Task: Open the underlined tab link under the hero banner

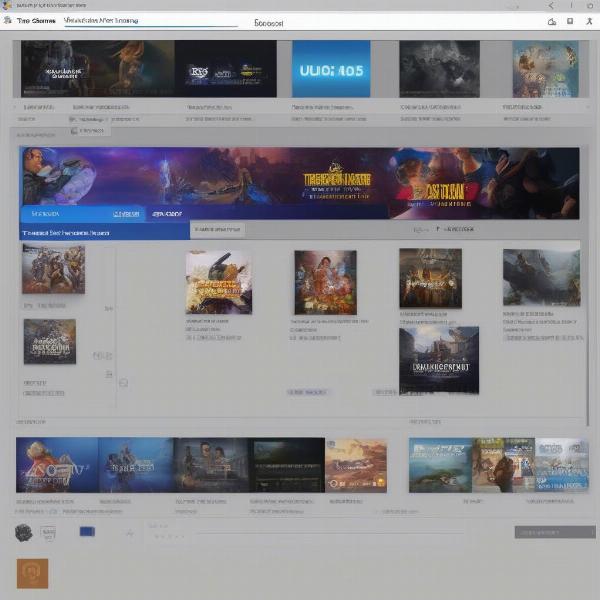Action: [x=126, y=214]
